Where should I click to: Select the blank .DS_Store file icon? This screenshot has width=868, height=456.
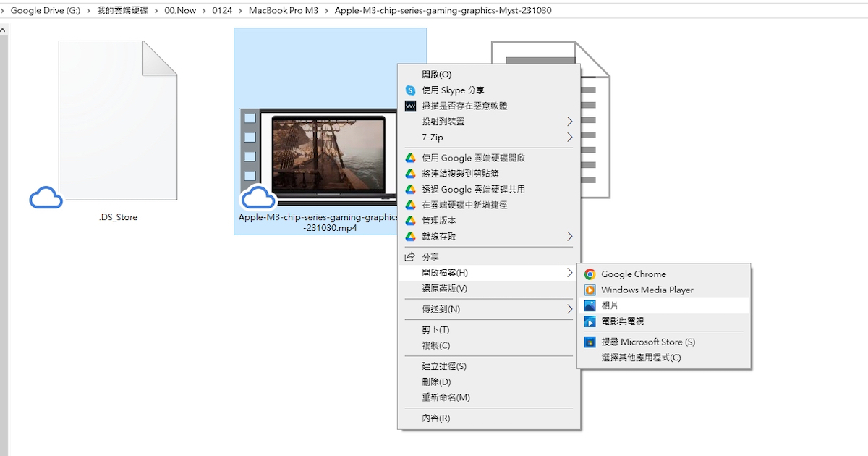pos(118,120)
